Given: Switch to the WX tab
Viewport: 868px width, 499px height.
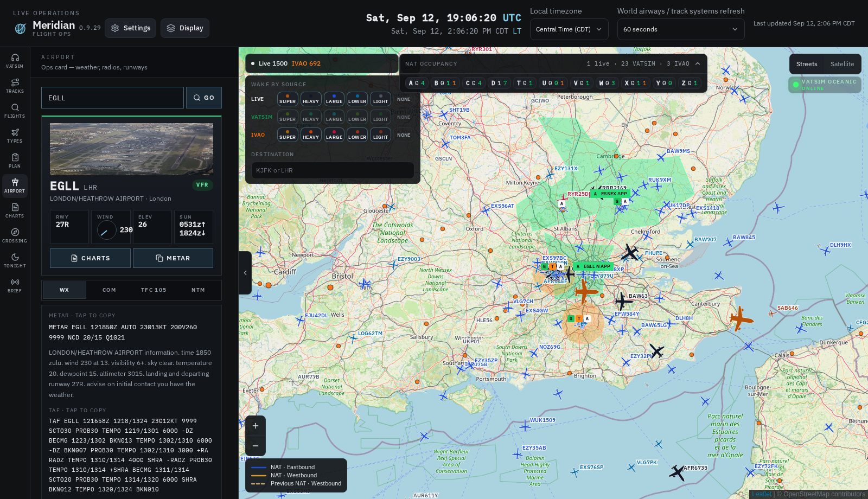Looking at the screenshot, I should pyautogui.click(x=65, y=290).
